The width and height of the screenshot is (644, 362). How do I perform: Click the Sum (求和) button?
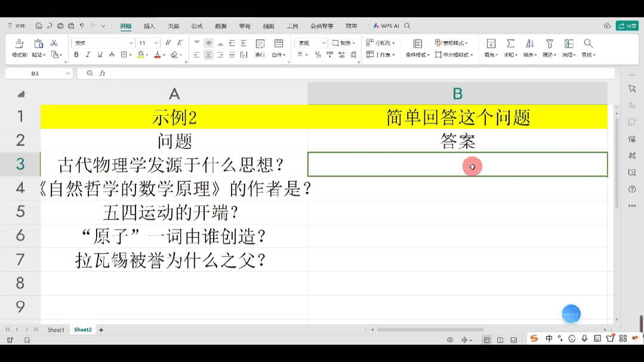510,48
